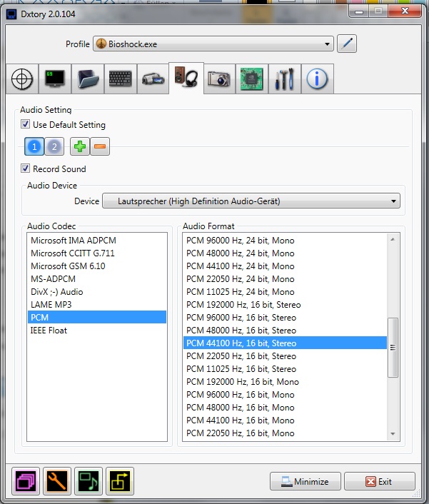Minimize window via title bar button
The width and height of the screenshot is (429, 504).
point(359,11)
